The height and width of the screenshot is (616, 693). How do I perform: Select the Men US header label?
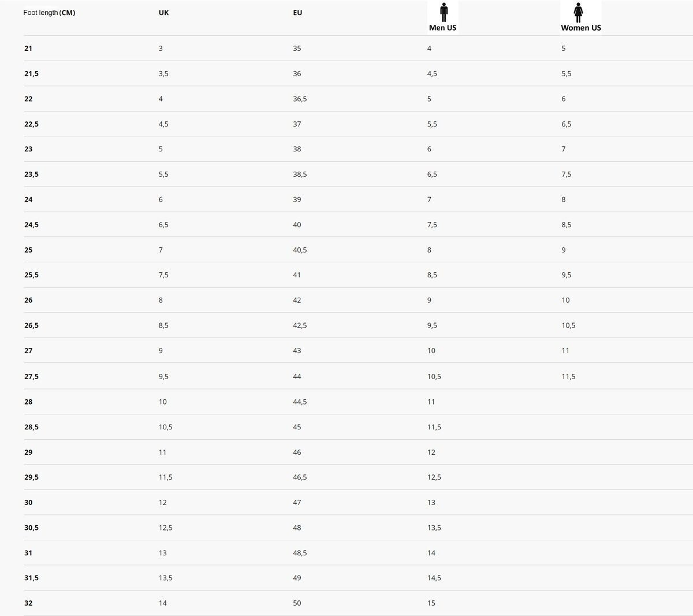pos(442,28)
